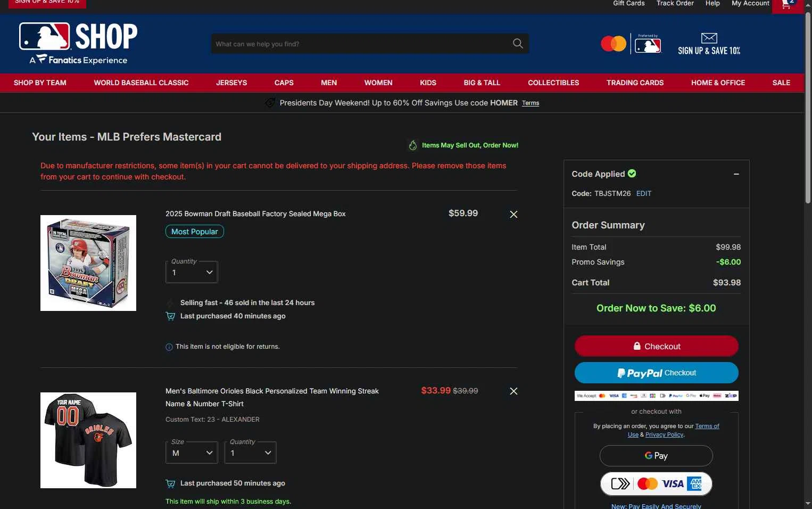Image resolution: width=812 pixels, height=509 pixels.
Task: Open the Men menu
Action: click(329, 83)
